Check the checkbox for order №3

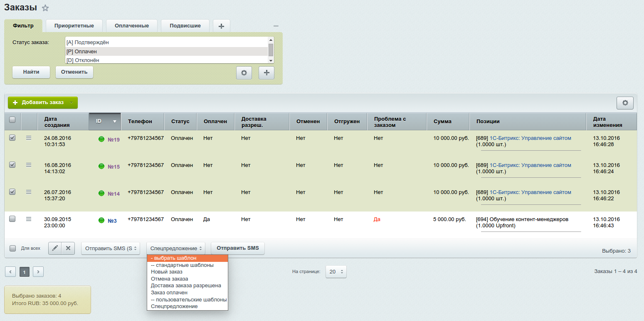[x=12, y=219]
